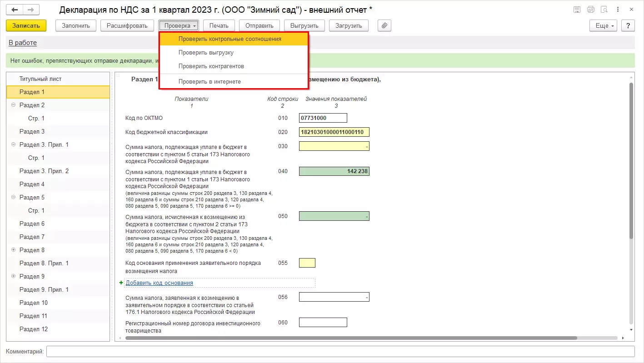Expand the Раздел 8 tree node

(13, 250)
